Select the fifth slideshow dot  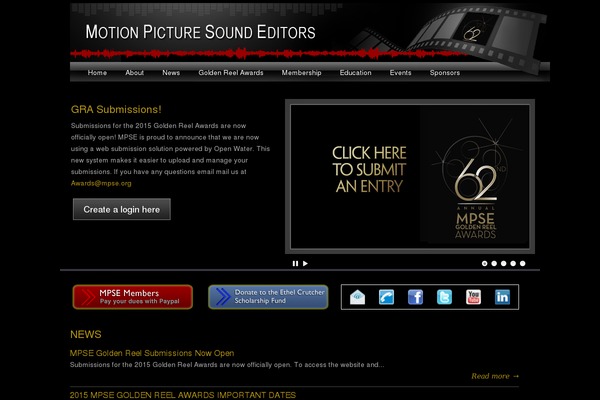pos(523,263)
